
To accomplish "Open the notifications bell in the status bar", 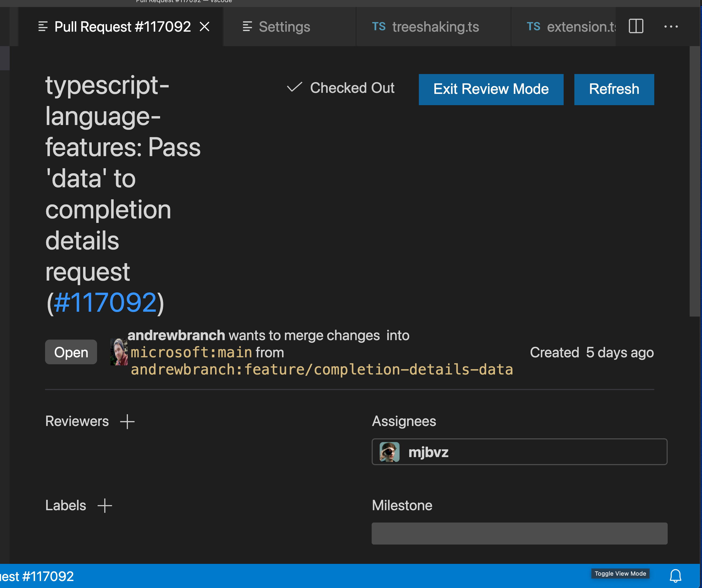I will [675, 576].
